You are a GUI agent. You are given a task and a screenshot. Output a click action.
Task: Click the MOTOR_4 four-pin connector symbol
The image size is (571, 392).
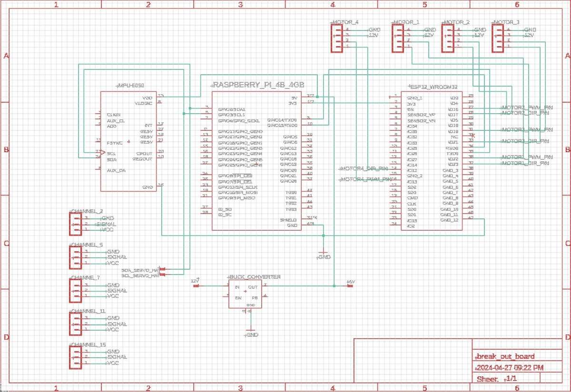pos(337,38)
